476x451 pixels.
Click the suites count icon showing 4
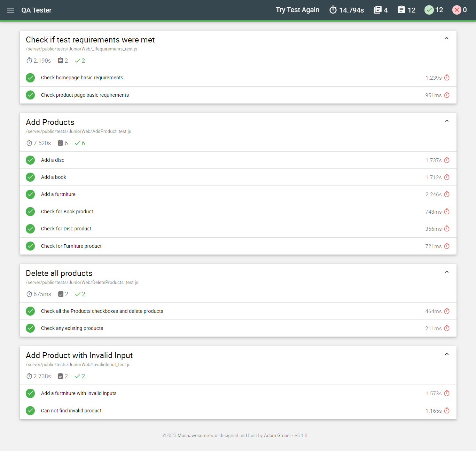click(377, 10)
